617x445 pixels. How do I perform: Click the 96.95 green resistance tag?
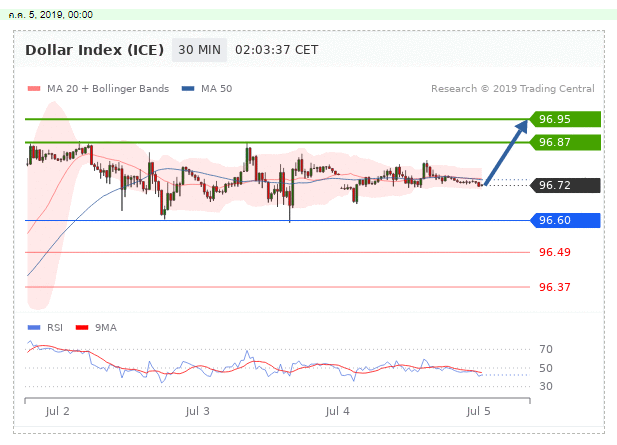(x=565, y=119)
